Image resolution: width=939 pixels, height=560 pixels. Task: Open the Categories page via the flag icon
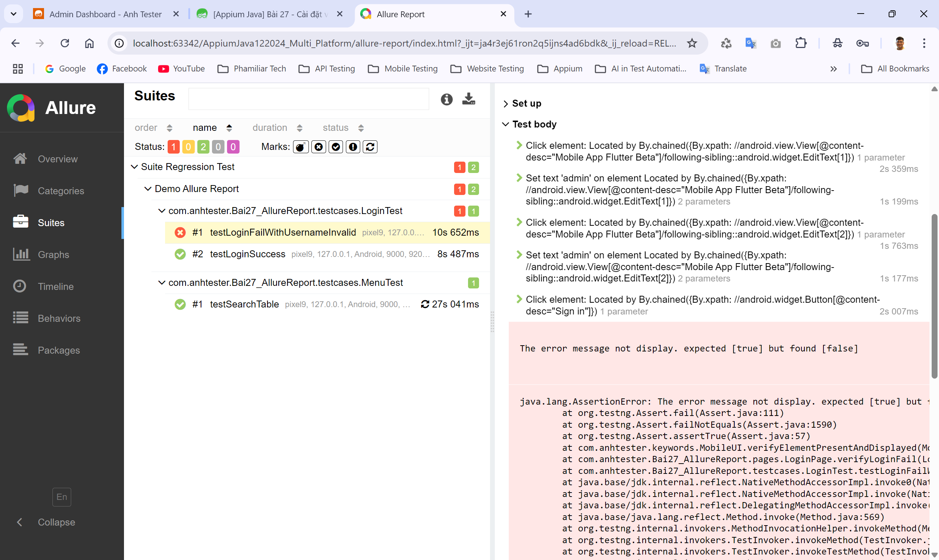tap(21, 191)
